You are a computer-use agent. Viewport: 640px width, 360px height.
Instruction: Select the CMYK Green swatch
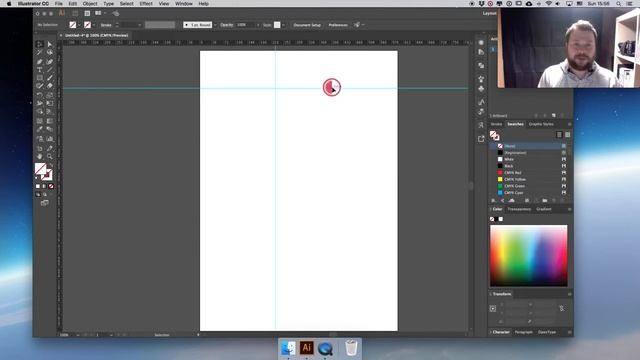[528, 186]
